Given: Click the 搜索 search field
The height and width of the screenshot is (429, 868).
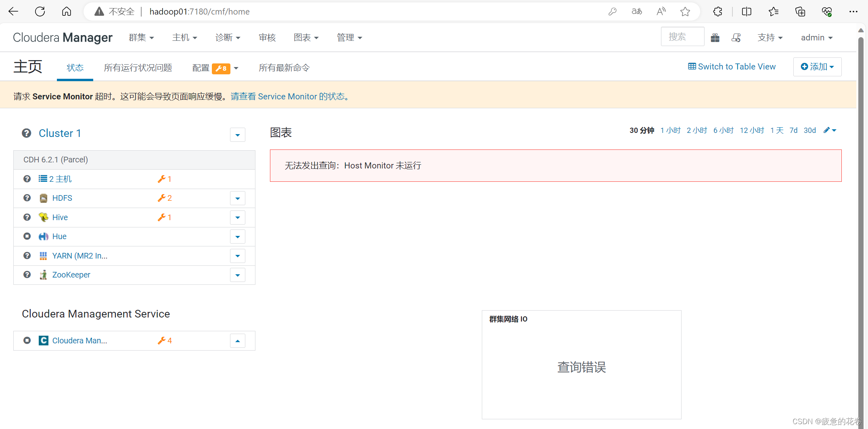Looking at the screenshot, I should 682,37.
